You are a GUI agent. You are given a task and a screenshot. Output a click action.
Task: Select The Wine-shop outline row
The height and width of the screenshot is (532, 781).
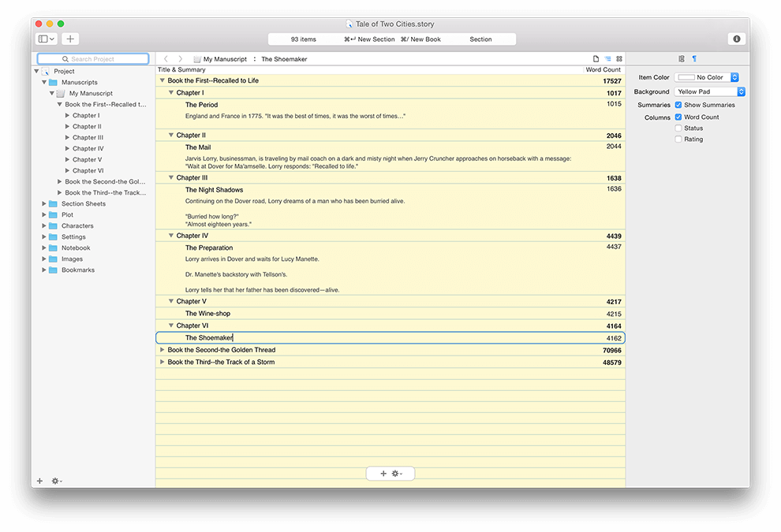pyautogui.click(x=390, y=314)
